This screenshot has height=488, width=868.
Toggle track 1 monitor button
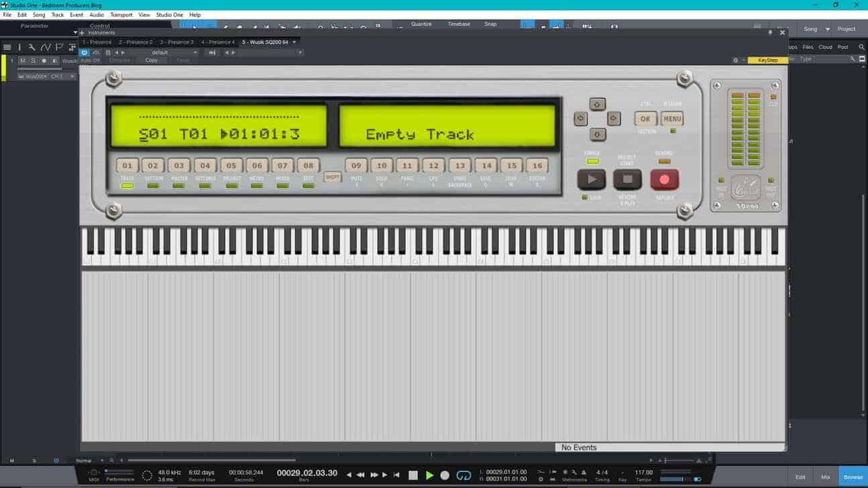coord(55,60)
